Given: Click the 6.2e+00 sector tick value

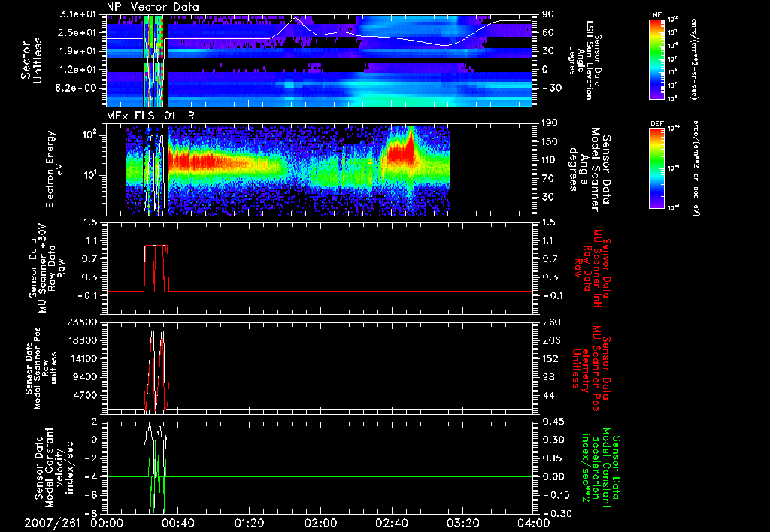Looking at the screenshot, I should pos(77,88).
